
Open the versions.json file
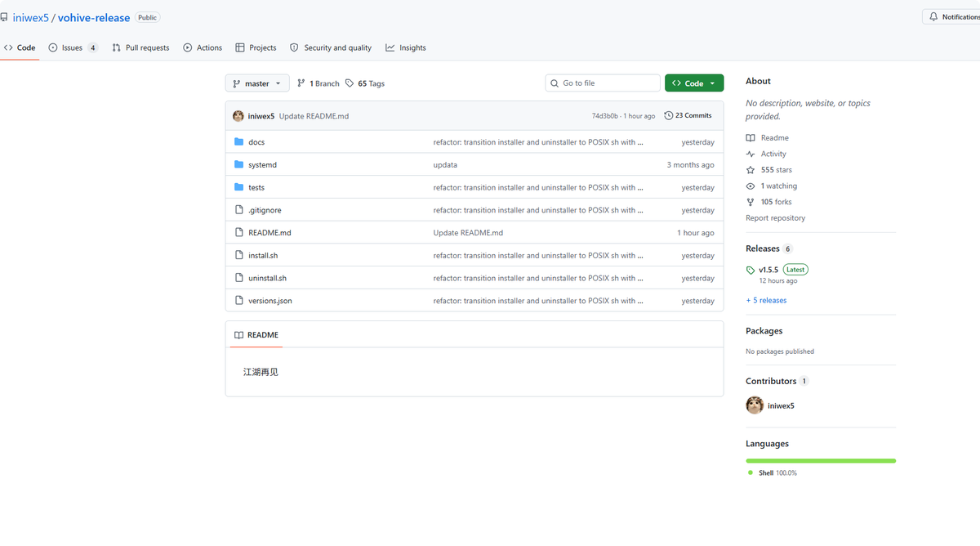(x=270, y=301)
